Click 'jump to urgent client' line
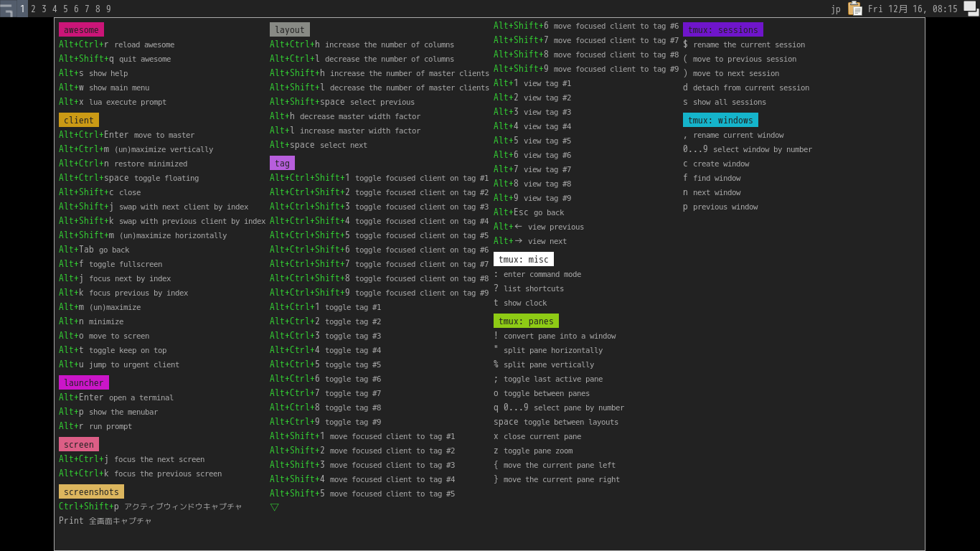 coord(119,364)
